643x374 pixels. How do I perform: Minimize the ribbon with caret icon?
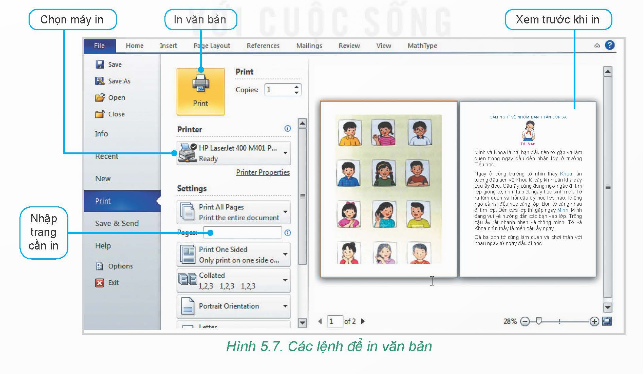[597, 46]
